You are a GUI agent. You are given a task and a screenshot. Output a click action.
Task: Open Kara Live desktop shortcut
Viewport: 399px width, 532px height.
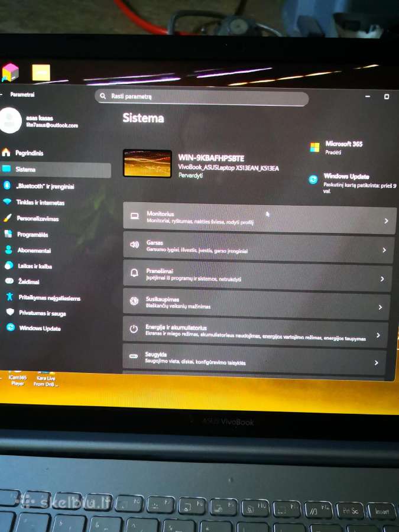[x=46, y=379]
